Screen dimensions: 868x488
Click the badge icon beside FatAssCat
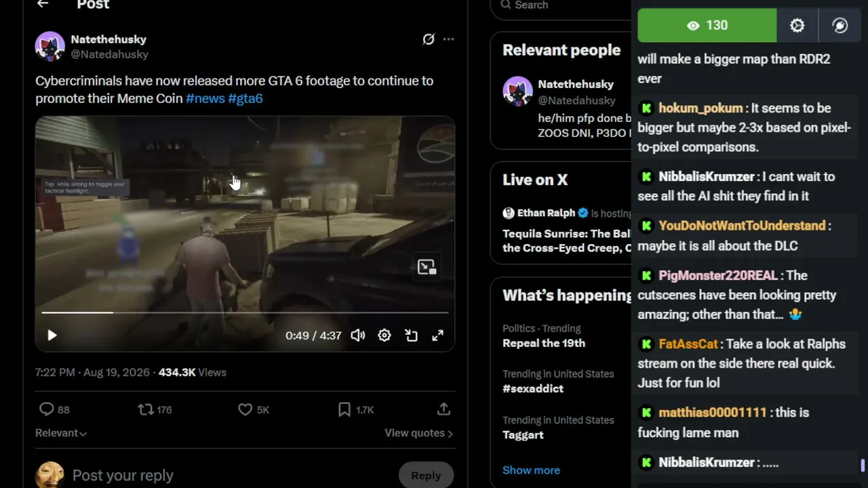click(646, 344)
